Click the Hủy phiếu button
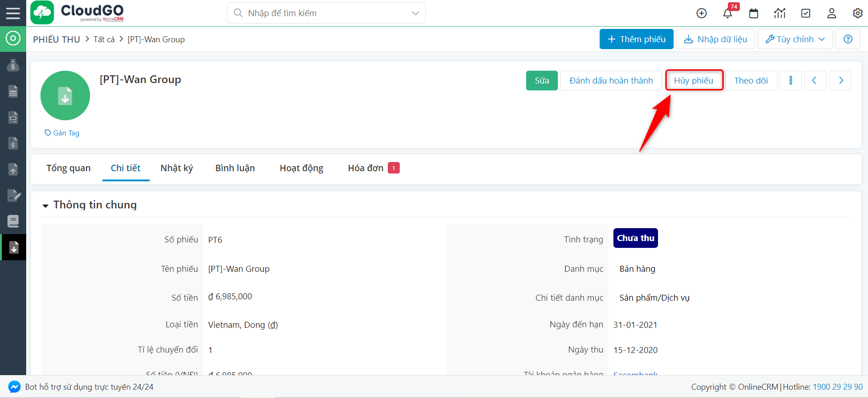 point(694,80)
